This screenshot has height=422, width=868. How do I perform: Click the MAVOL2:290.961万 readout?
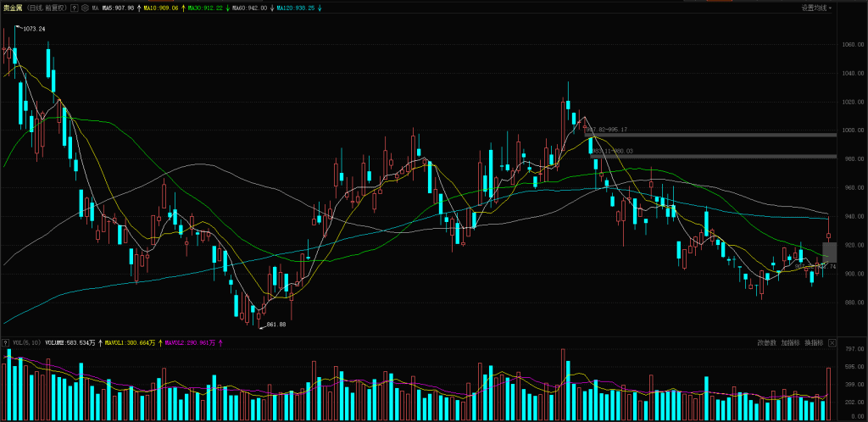191,343
